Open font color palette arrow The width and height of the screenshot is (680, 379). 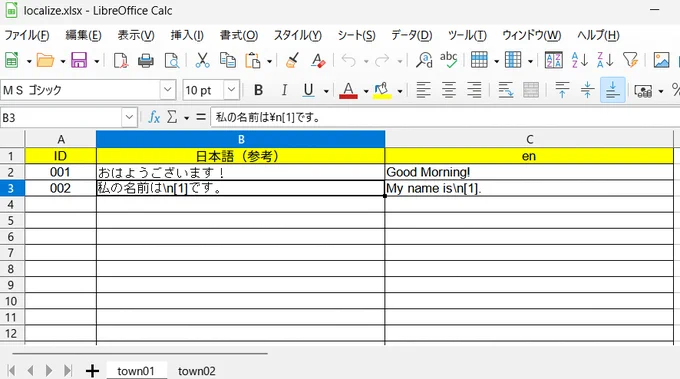coord(366,91)
